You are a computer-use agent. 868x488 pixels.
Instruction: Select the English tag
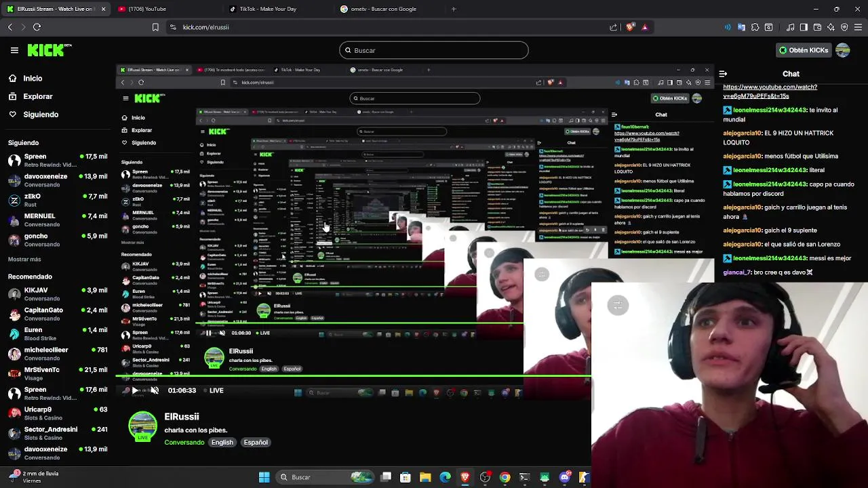coord(222,443)
